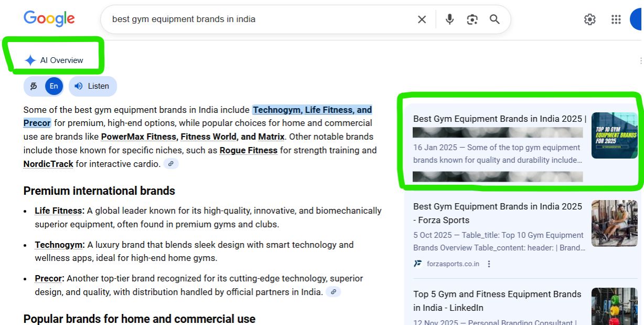
Task: Click the Top 10 Gym Equipment Brands thumbnail
Action: [614, 135]
